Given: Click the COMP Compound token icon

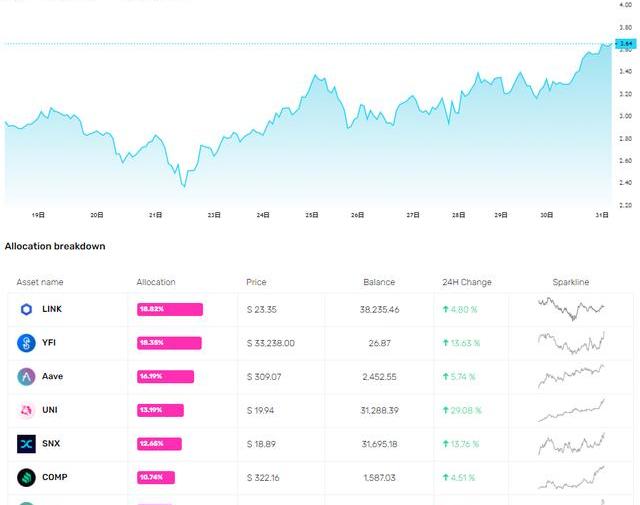Looking at the screenshot, I should 26,478.
